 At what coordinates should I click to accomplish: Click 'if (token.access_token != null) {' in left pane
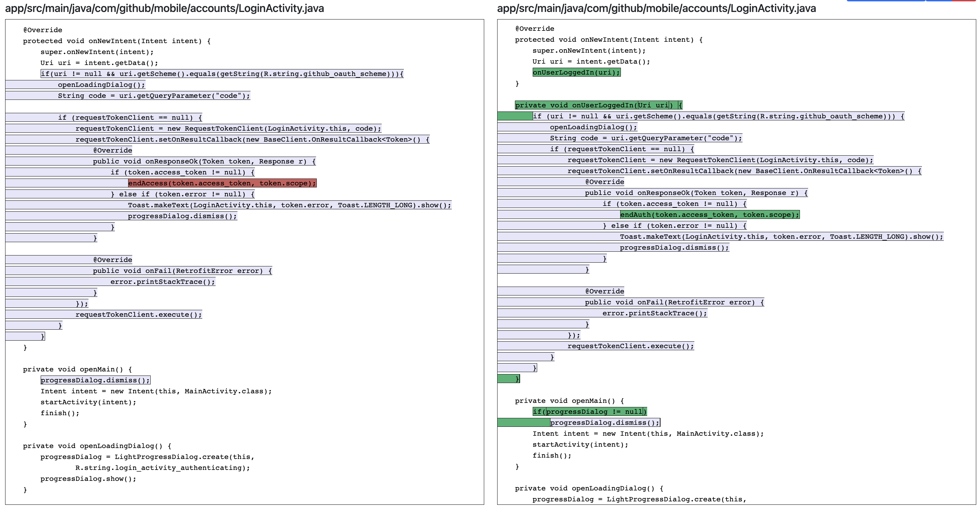(182, 172)
